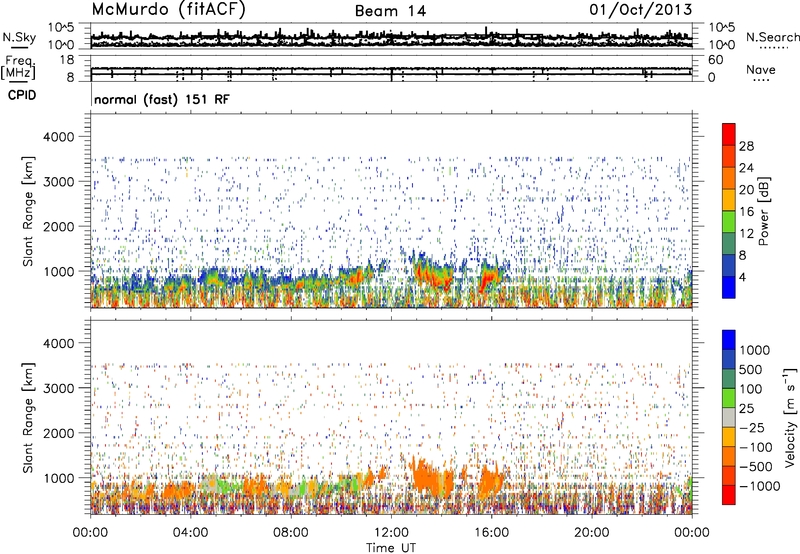Image resolution: width=800 pixels, height=554 pixels.
Task: Pick the red top segment of Power color bar
Action: 729,135
